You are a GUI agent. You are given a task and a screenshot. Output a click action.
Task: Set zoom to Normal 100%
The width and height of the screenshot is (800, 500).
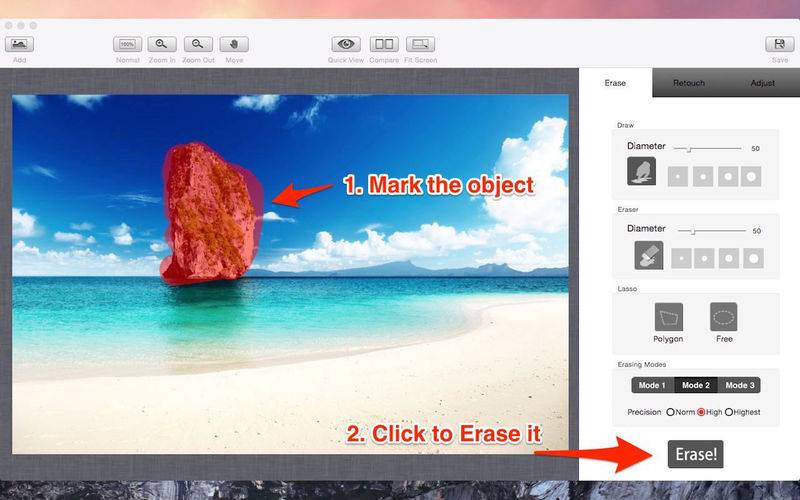coord(128,44)
